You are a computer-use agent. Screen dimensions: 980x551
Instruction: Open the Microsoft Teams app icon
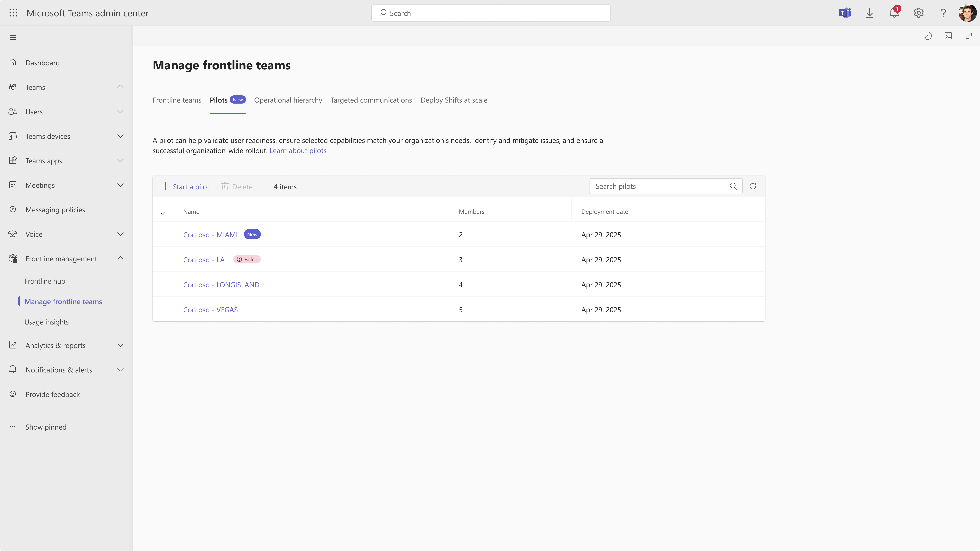click(x=845, y=13)
